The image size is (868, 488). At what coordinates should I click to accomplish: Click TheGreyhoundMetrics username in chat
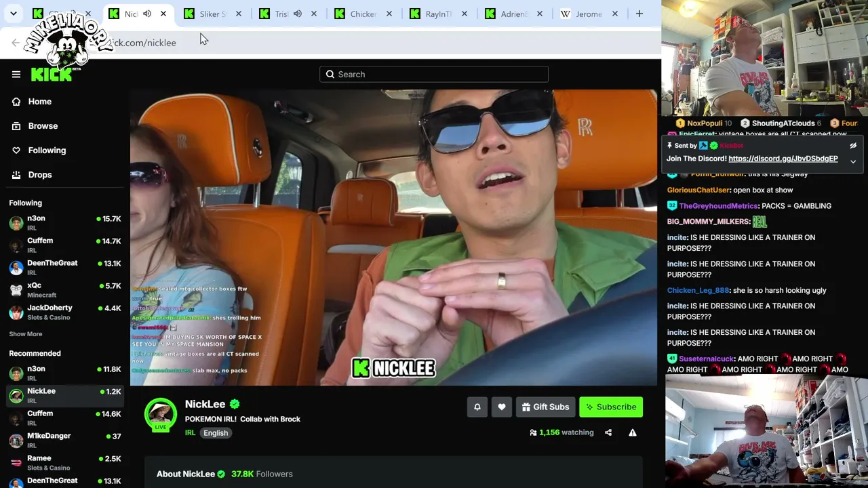719,206
